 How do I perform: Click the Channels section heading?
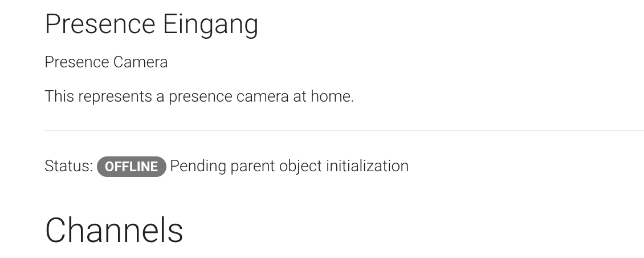114,231
